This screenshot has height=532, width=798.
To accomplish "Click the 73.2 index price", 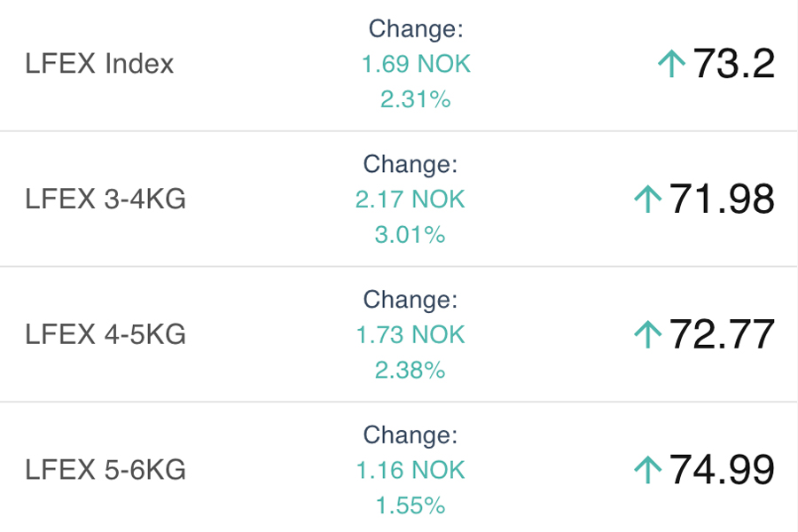I will 733,64.
